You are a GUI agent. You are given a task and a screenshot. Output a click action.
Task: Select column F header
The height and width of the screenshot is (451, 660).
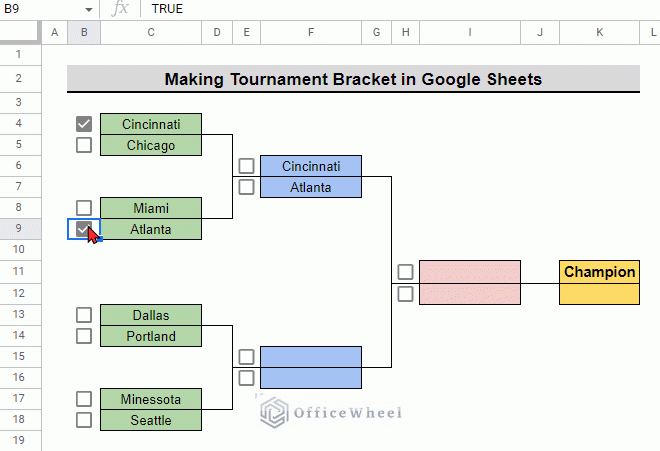[x=311, y=32]
